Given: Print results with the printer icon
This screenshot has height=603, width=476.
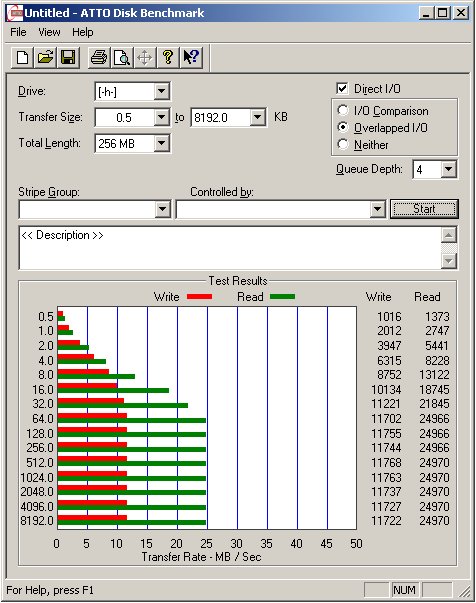Looking at the screenshot, I should [99, 58].
